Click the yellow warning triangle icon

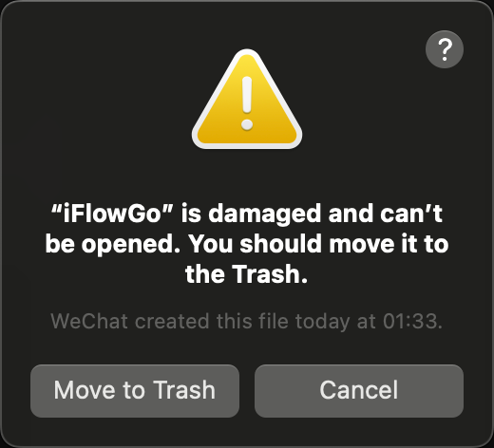[247, 100]
